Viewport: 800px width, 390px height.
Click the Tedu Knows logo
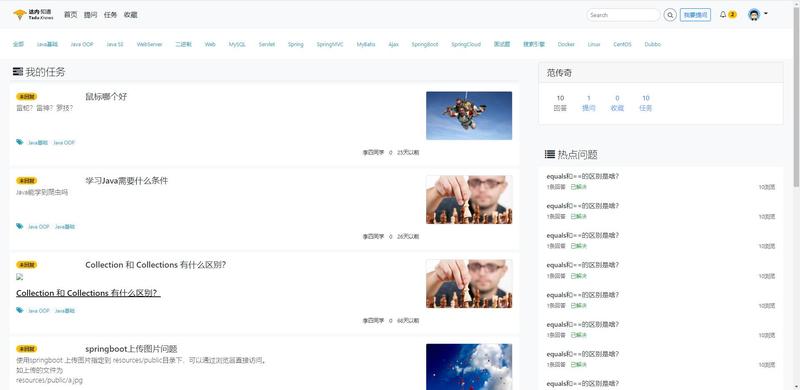pyautogui.click(x=33, y=15)
